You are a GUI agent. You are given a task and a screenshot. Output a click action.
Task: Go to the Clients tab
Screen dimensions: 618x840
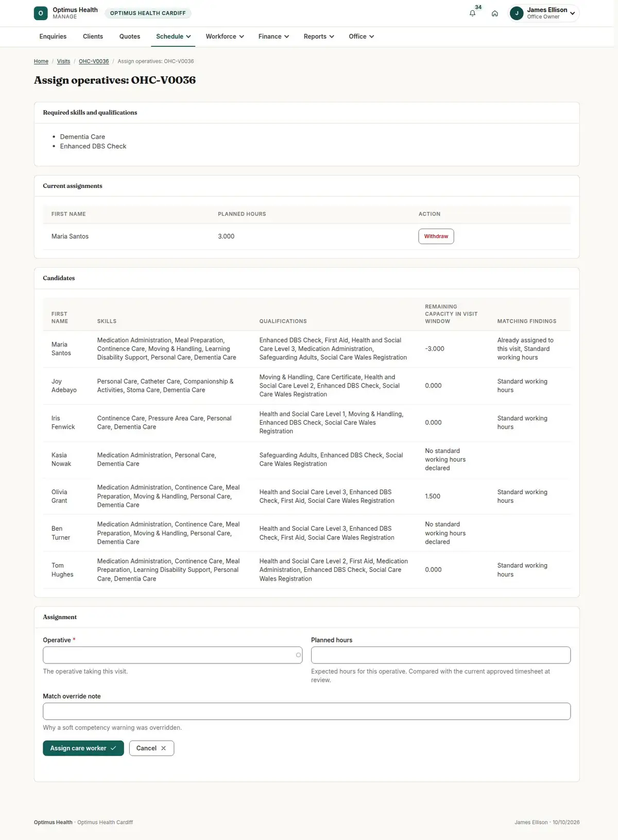click(93, 37)
